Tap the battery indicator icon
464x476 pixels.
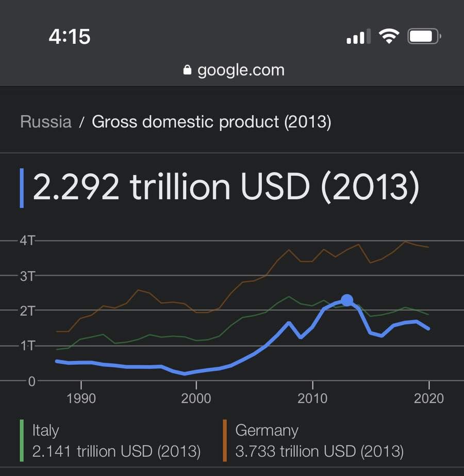click(x=424, y=37)
